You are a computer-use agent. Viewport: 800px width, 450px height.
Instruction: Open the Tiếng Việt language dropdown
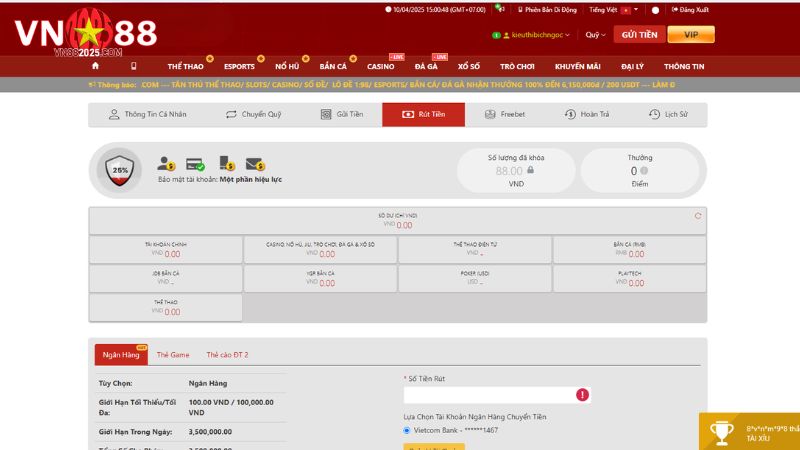coord(613,10)
